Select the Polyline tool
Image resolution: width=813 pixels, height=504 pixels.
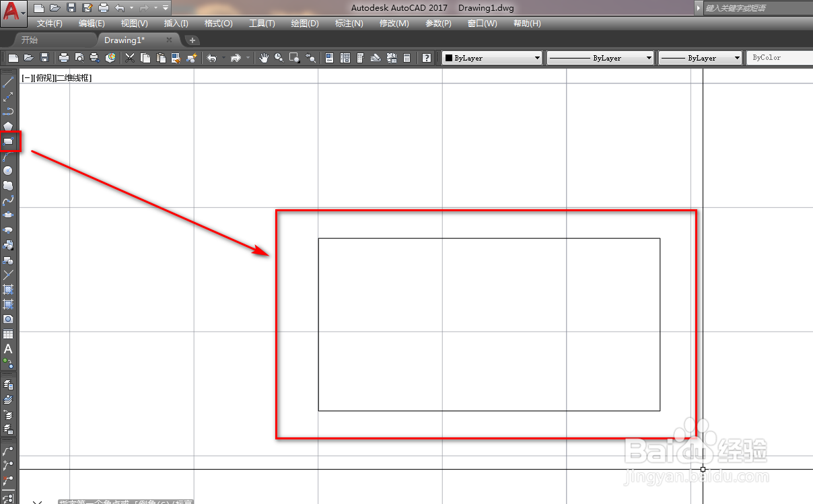[x=8, y=112]
